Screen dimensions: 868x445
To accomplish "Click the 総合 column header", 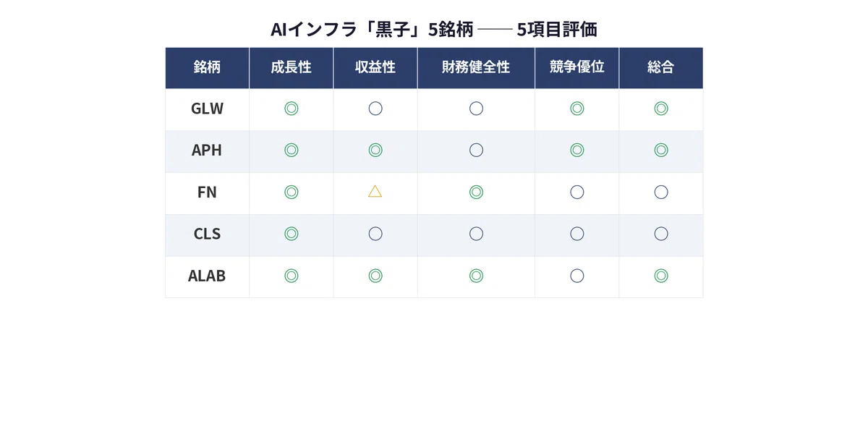I will click(661, 68).
